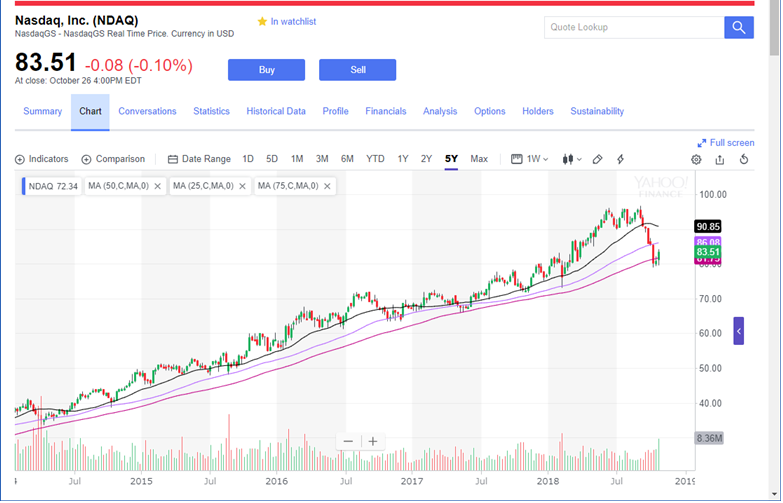This screenshot has width=783, height=503.
Task: Zoom out using the minus button
Action: (x=348, y=441)
